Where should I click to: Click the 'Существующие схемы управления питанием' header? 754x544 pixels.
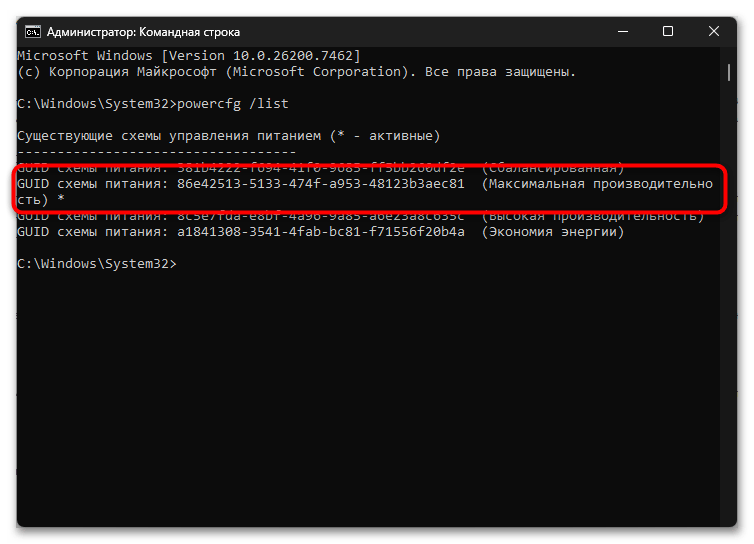click(x=169, y=136)
